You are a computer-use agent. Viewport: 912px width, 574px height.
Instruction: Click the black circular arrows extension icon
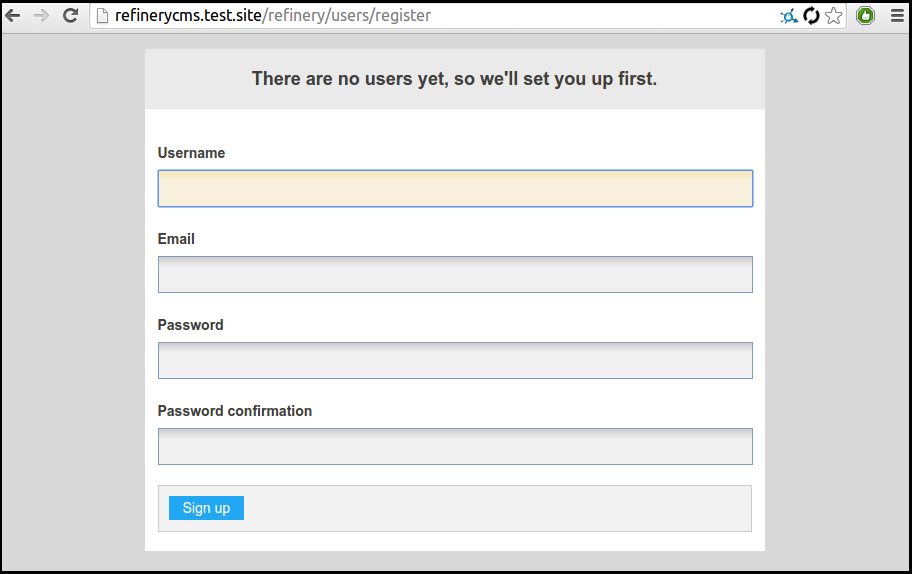tap(812, 16)
